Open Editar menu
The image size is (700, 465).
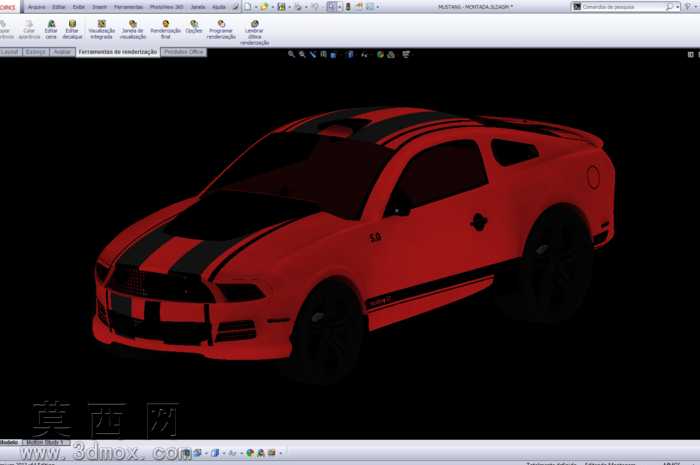58,7
